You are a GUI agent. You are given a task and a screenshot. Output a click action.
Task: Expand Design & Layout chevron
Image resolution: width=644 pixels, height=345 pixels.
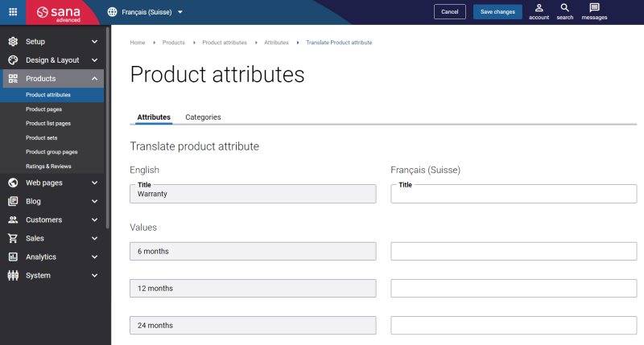coord(94,60)
